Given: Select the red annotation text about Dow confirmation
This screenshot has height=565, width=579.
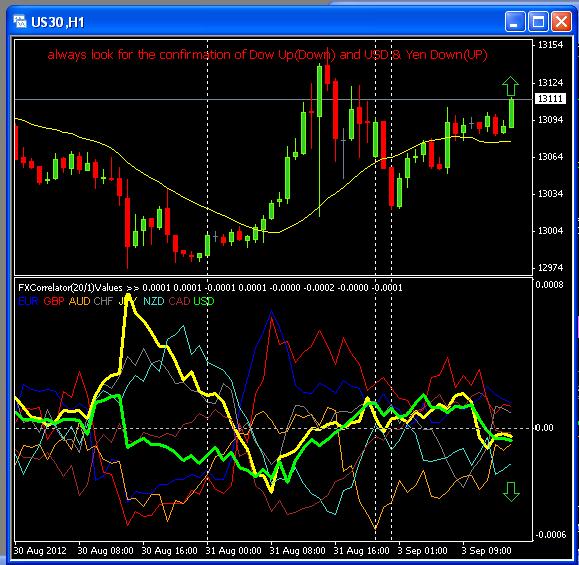Looking at the screenshot, I should click(267, 55).
